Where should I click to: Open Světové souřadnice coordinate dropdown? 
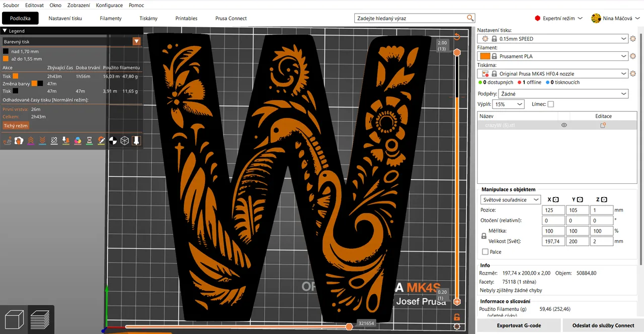tap(510, 199)
